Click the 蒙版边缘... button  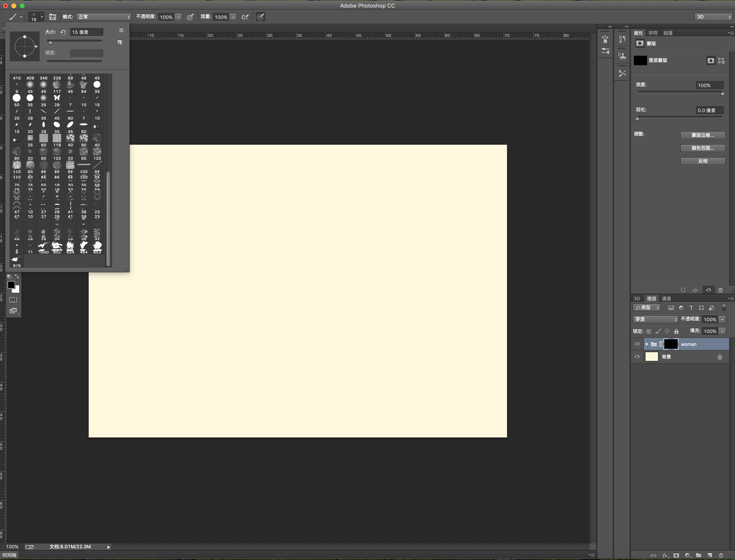coord(703,135)
